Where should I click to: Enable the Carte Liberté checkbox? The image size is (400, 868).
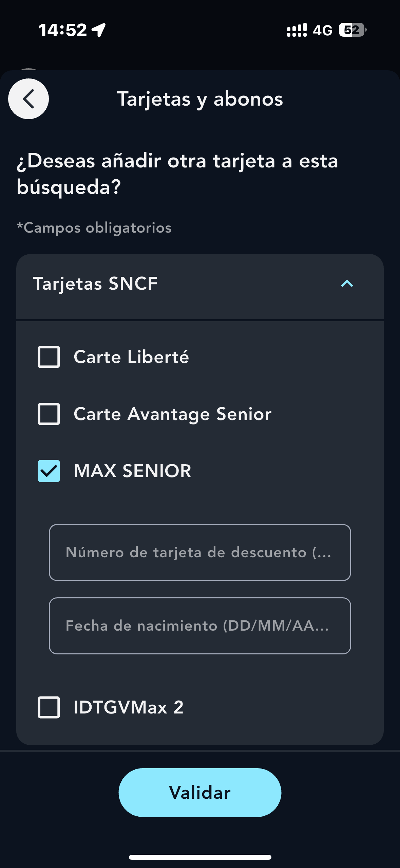click(49, 357)
